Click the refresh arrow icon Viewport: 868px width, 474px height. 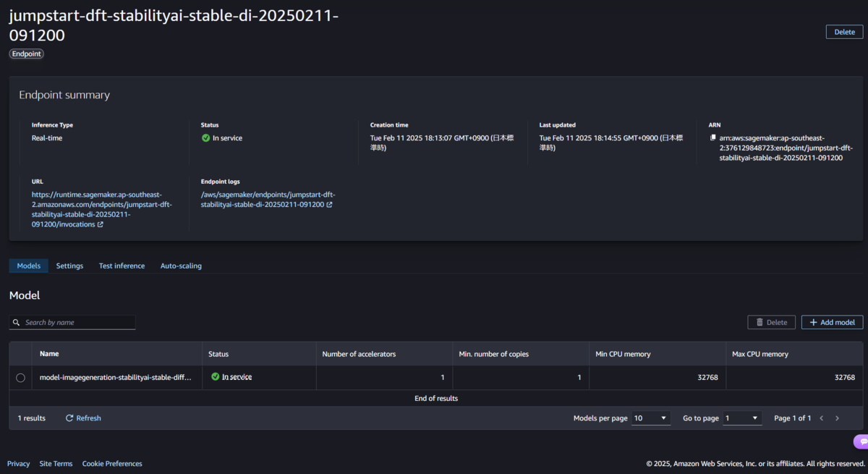pos(69,418)
